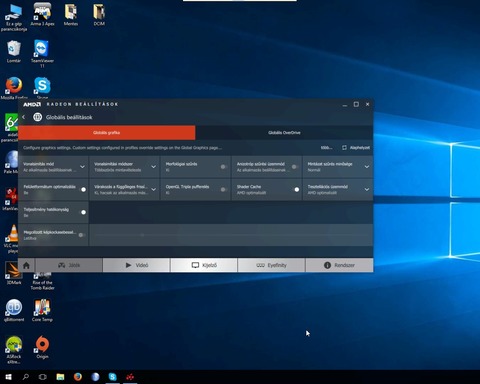Expand the Vonalsimítási módszer dropdown
Viewport: 480px width, 384px height.
[x=153, y=167]
